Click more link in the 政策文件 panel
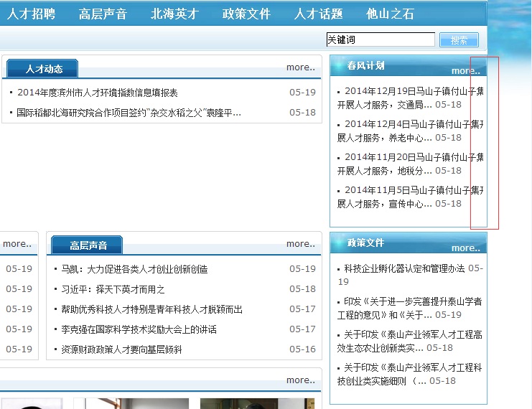The height and width of the screenshot is (409, 532). [x=465, y=248]
